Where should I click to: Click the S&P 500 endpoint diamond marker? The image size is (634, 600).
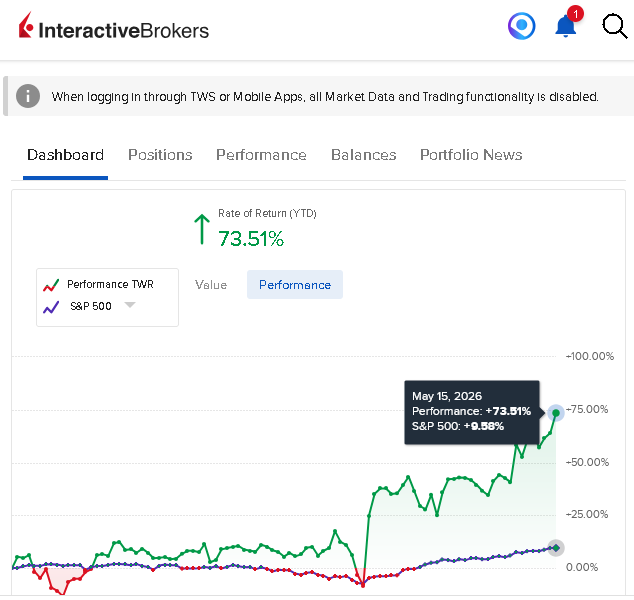pyautogui.click(x=556, y=548)
